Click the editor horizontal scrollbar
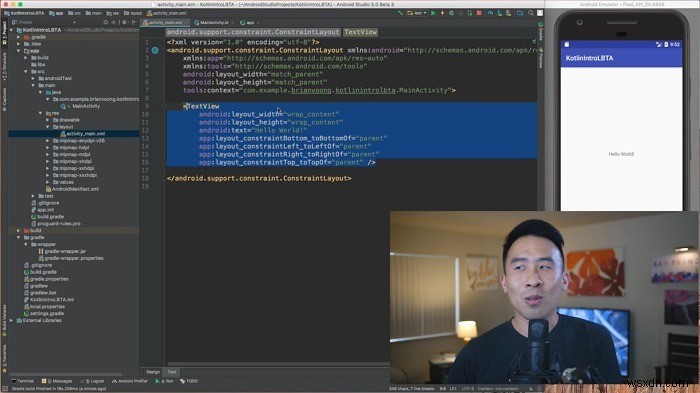The image size is (700, 393). [x=277, y=364]
